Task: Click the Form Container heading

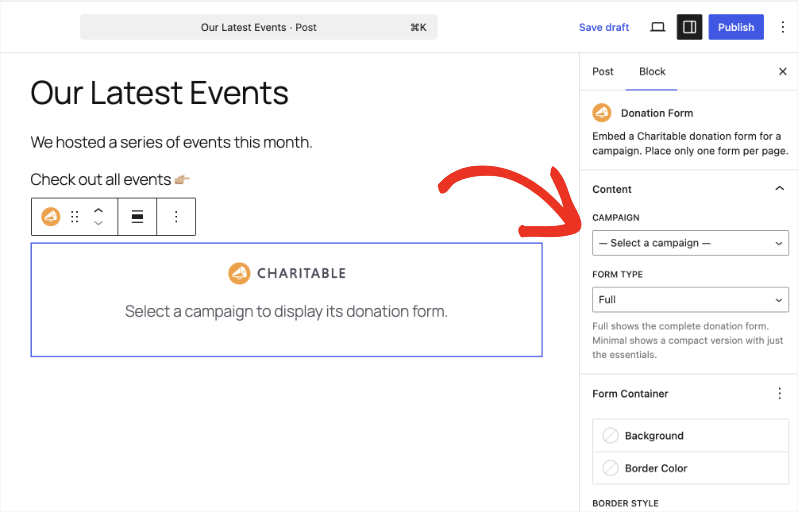Action: 630,393
